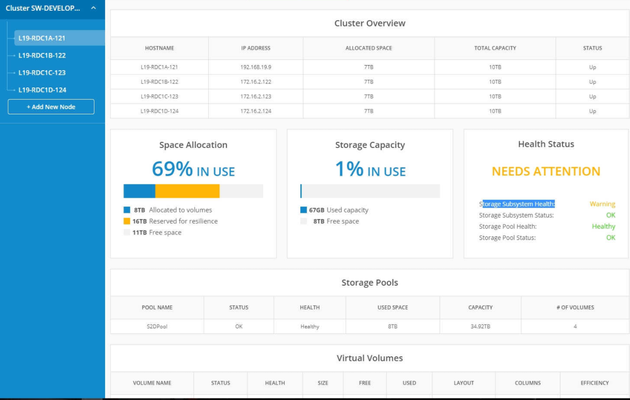Select the S2DPool row in Storage Pools

coord(370,327)
